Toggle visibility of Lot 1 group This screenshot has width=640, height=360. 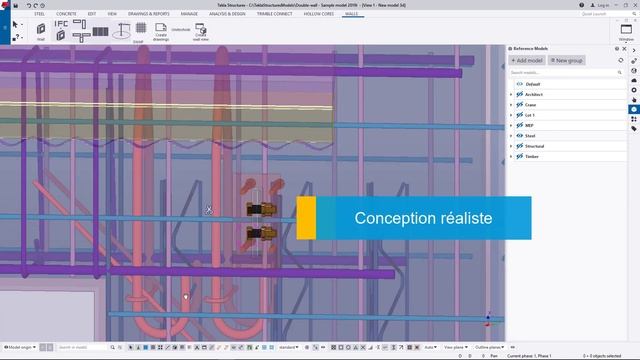[520, 115]
